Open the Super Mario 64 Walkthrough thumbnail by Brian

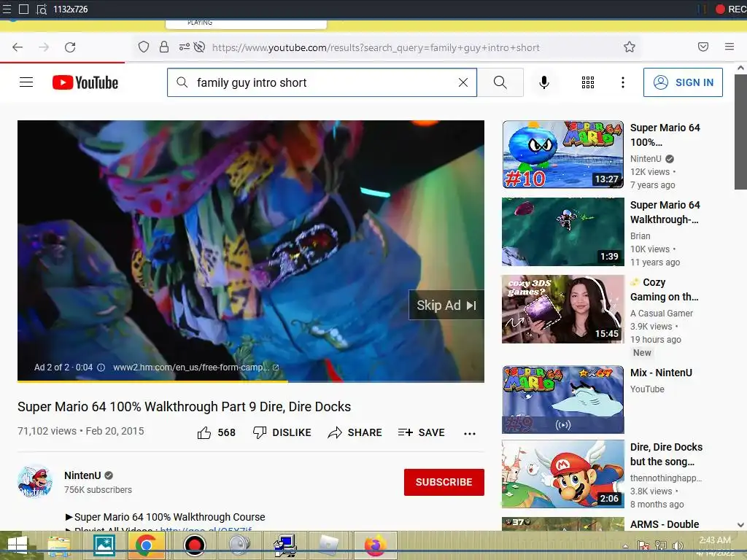pyautogui.click(x=562, y=231)
